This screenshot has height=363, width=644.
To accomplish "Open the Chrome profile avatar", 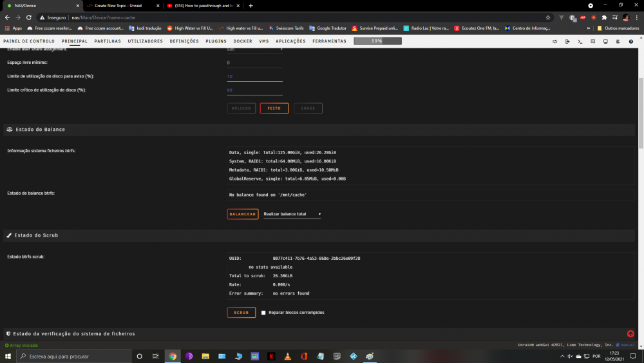I will coord(626,17).
